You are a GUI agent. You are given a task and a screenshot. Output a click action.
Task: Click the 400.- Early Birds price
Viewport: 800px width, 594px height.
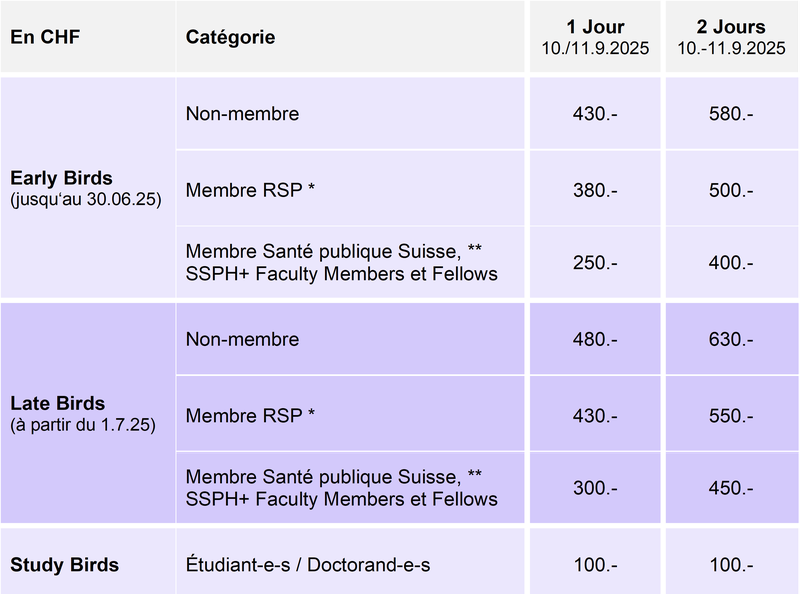coord(732,262)
